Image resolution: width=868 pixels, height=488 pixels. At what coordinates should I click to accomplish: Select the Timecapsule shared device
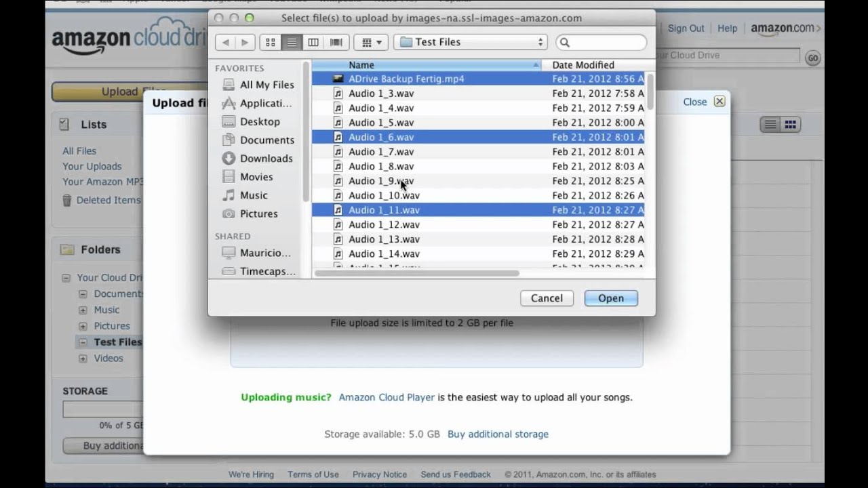click(x=259, y=271)
